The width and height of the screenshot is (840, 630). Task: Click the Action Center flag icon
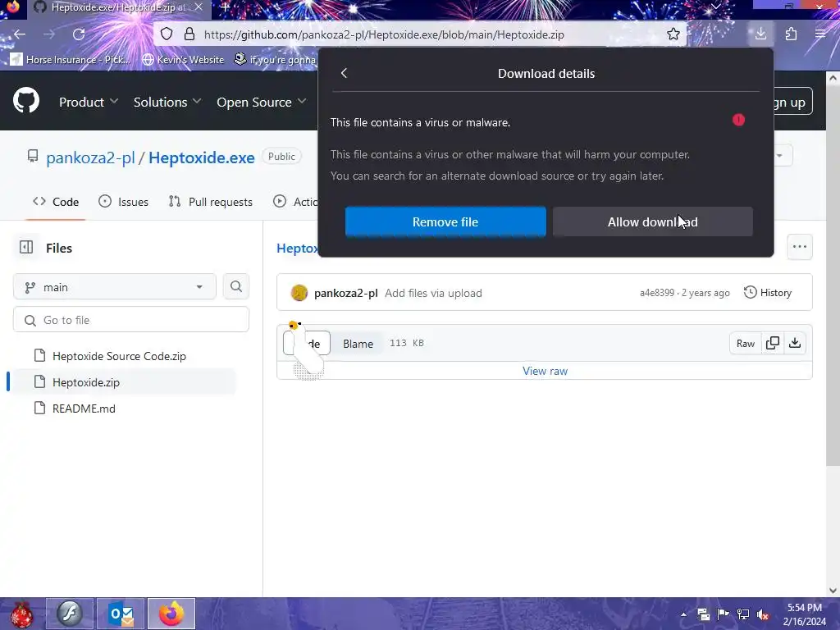[x=724, y=614]
